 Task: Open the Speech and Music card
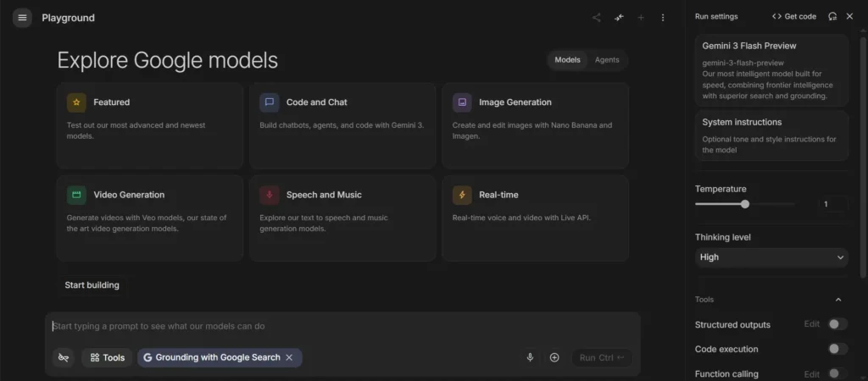tap(342, 218)
